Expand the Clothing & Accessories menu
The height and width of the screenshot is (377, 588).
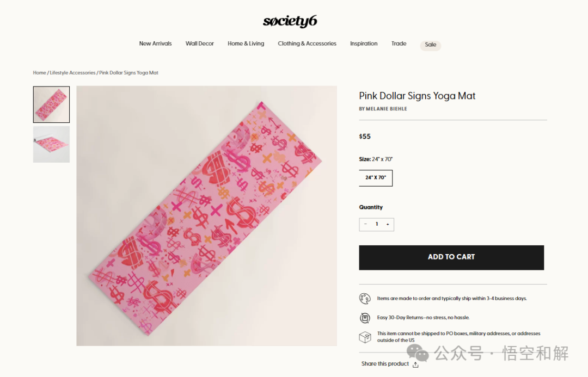click(307, 44)
